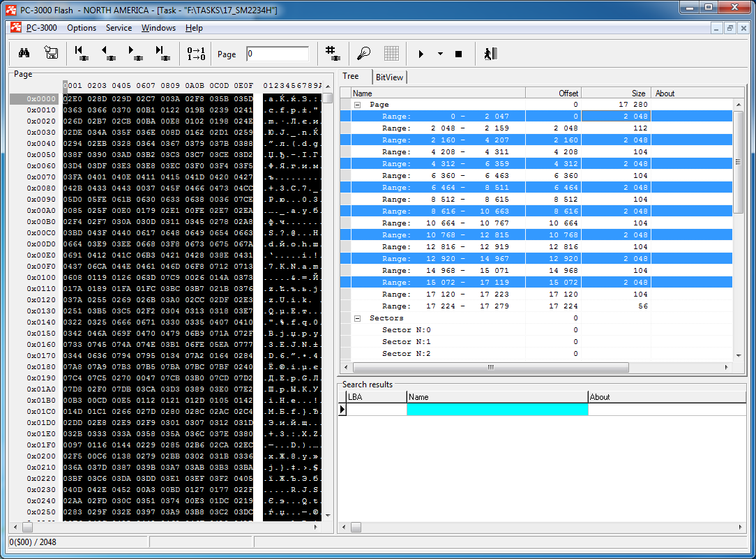The height and width of the screenshot is (559, 756).
Task: Click the light bulb toolbar icon
Action: (363, 54)
